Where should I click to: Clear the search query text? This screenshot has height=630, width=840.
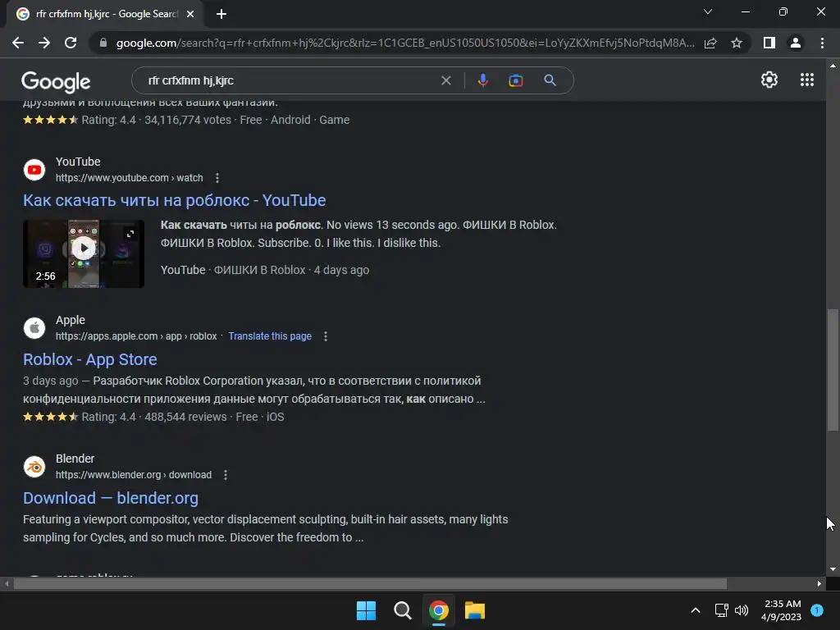[445, 80]
